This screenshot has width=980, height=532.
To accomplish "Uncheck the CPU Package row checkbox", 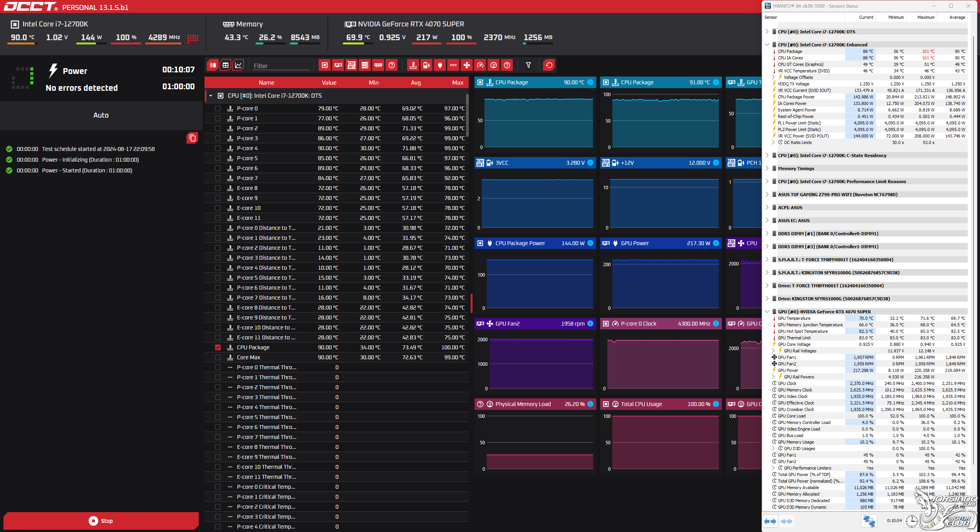I will click(218, 347).
